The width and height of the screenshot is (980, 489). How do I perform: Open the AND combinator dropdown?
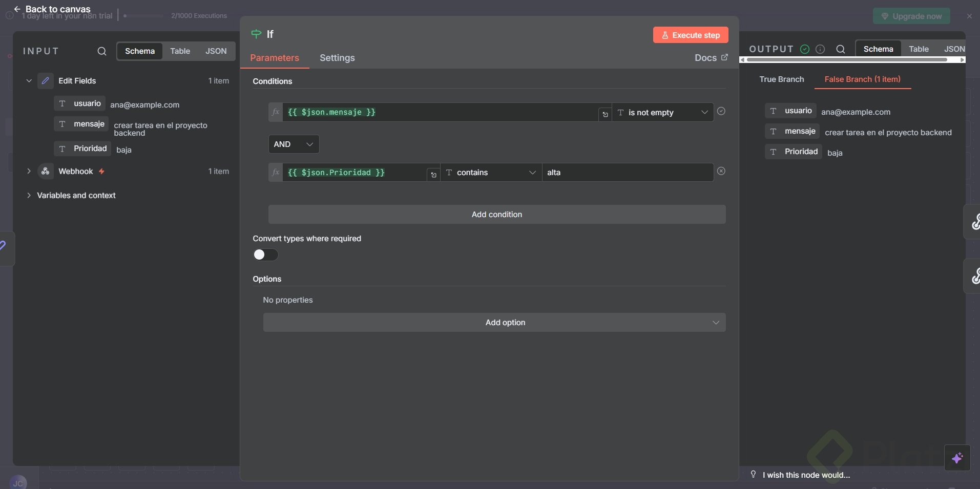coord(294,144)
